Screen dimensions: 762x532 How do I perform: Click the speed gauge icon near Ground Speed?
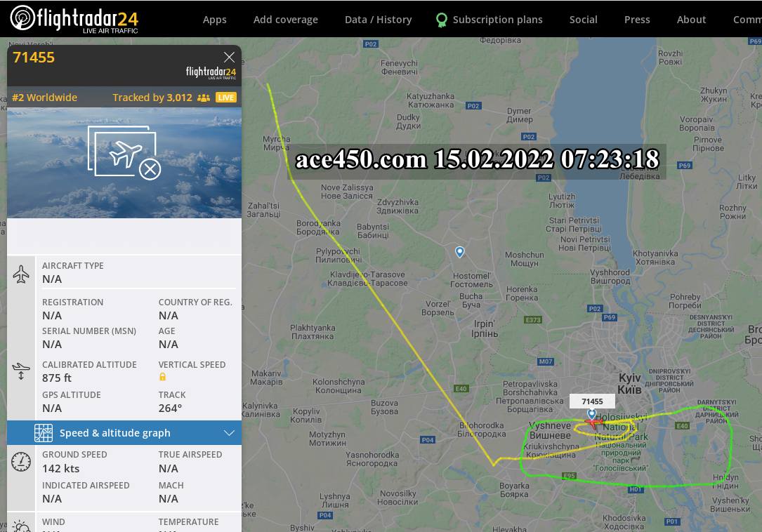tap(21, 462)
